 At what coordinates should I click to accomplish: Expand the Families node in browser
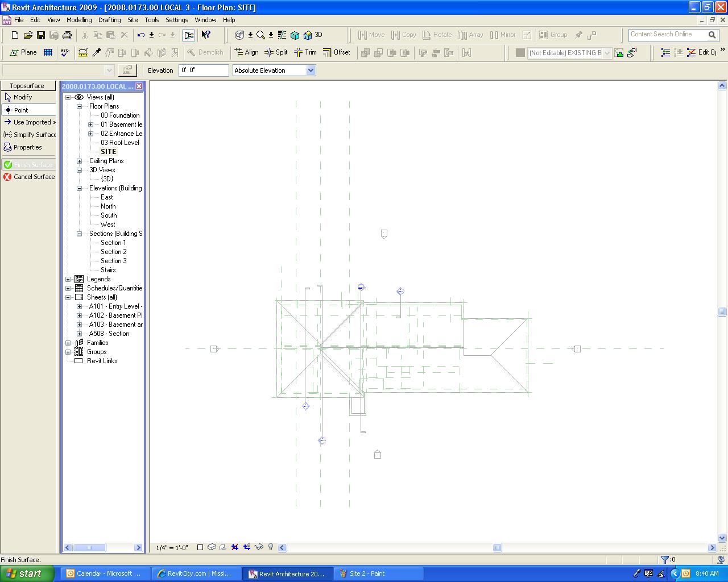[68, 343]
